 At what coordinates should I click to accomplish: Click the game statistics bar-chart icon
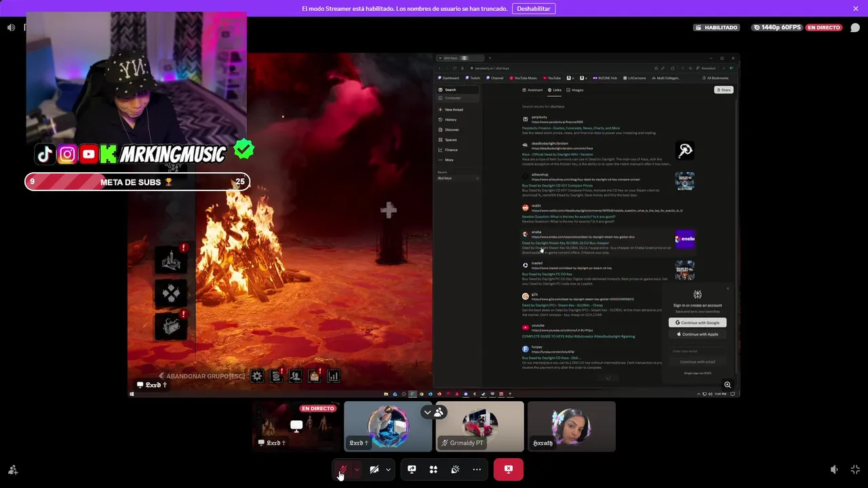tap(333, 375)
